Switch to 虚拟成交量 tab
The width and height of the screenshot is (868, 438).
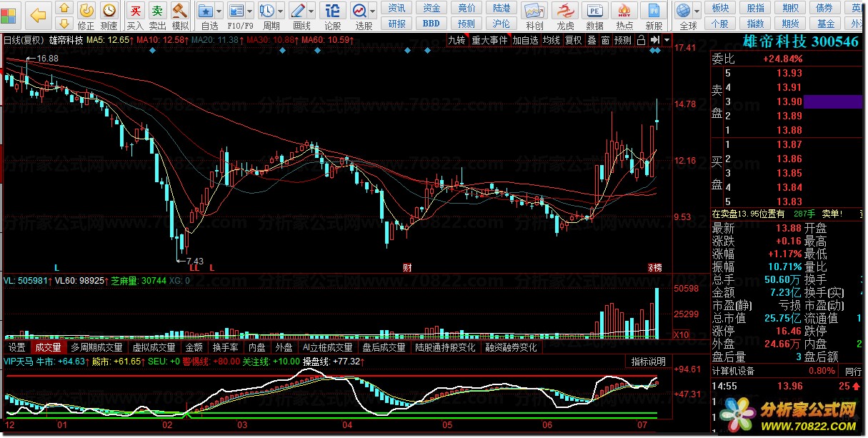pos(154,347)
